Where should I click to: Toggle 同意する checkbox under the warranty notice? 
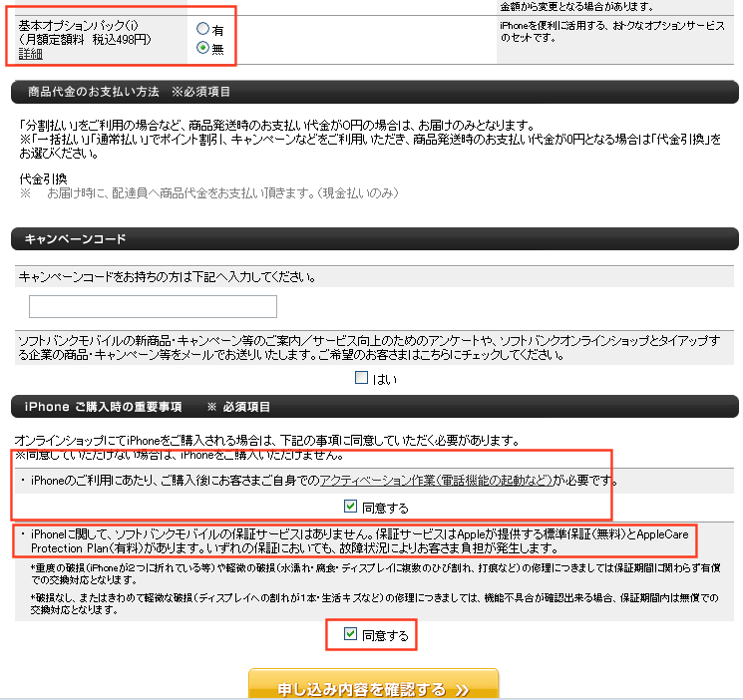[x=350, y=634]
